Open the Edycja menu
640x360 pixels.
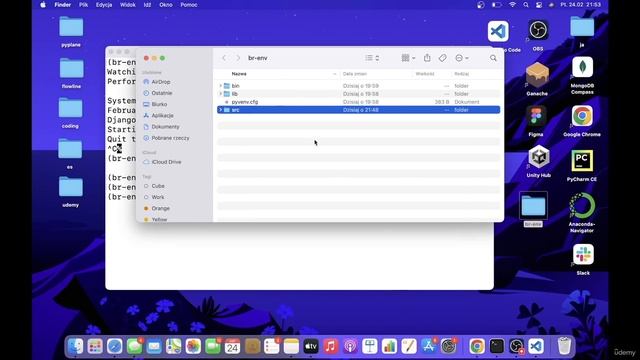pos(104,5)
